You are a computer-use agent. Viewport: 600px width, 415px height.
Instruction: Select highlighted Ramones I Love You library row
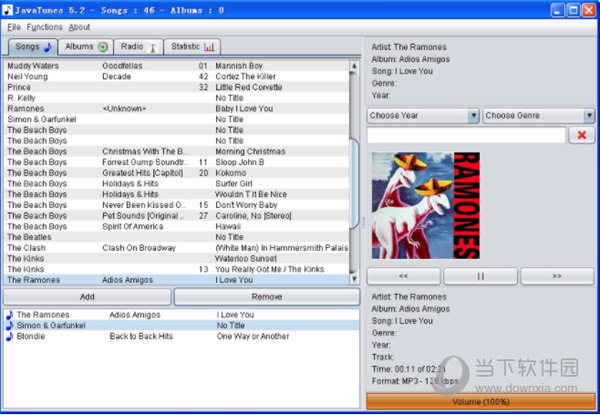pos(176,280)
